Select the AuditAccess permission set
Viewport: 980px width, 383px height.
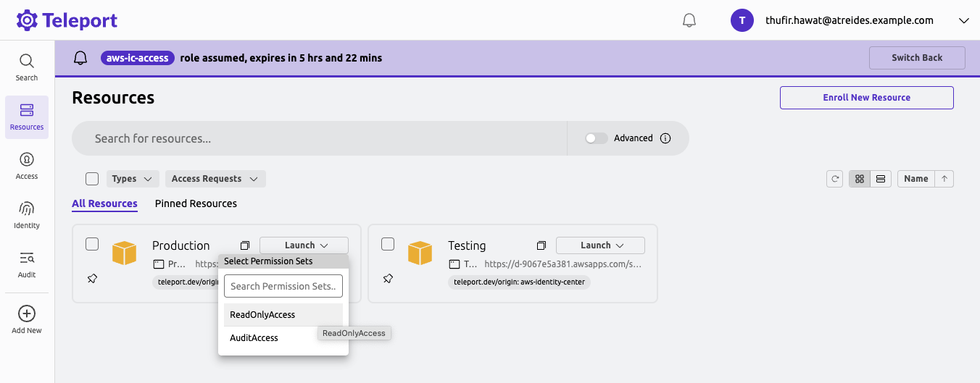pyautogui.click(x=254, y=338)
